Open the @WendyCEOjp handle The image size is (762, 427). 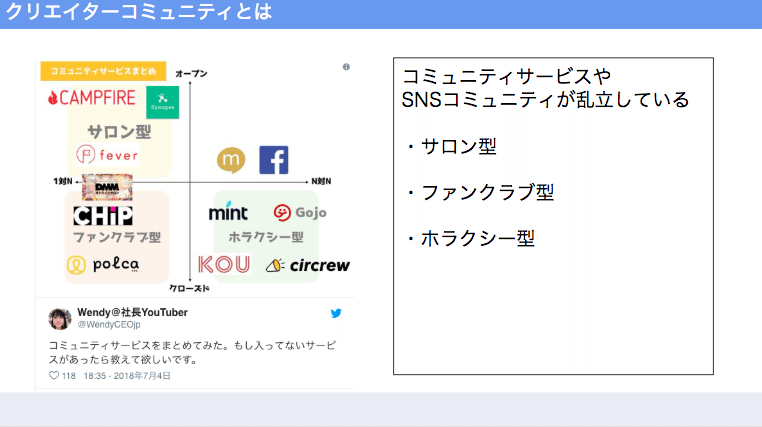[109, 325]
